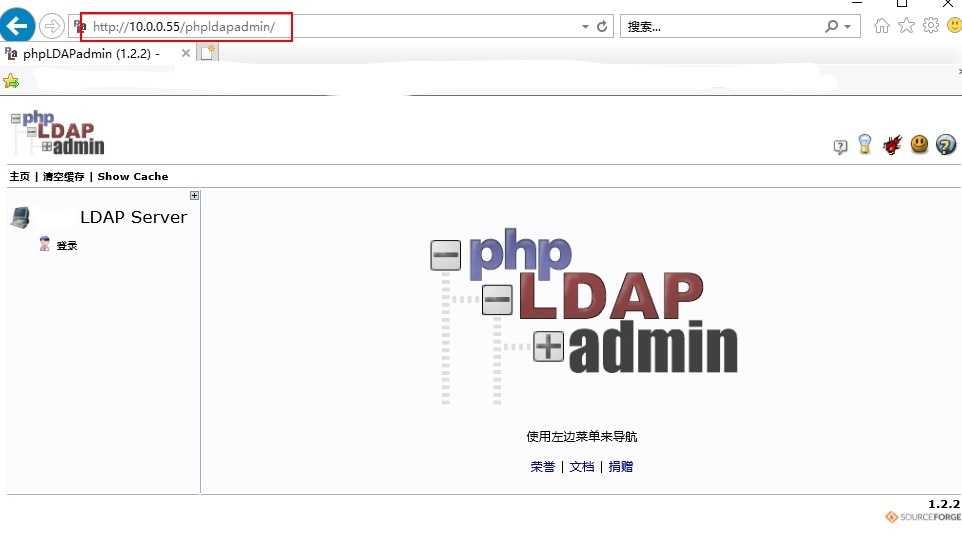Click the magnifier search icon
The image size is (962, 546).
[832, 26]
